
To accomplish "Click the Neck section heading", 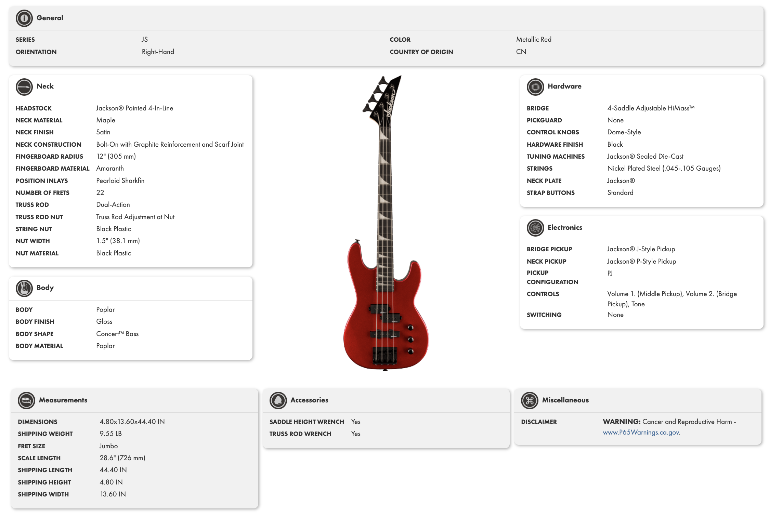I will [45, 86].
